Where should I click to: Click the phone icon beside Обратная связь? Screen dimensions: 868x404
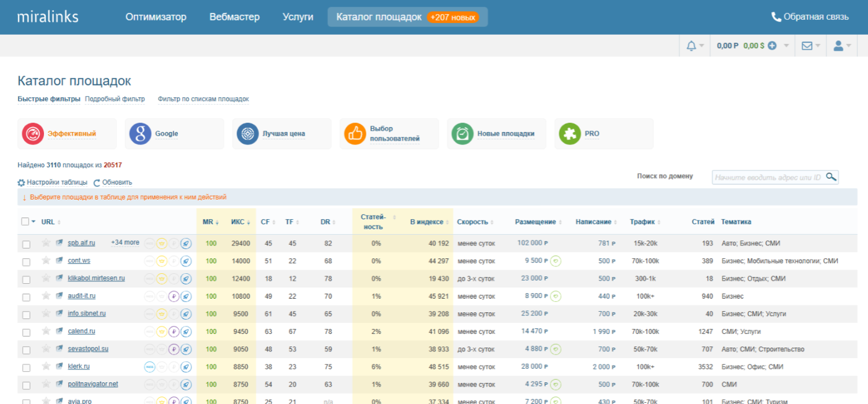pyautogui.click(x=776, y=17)
